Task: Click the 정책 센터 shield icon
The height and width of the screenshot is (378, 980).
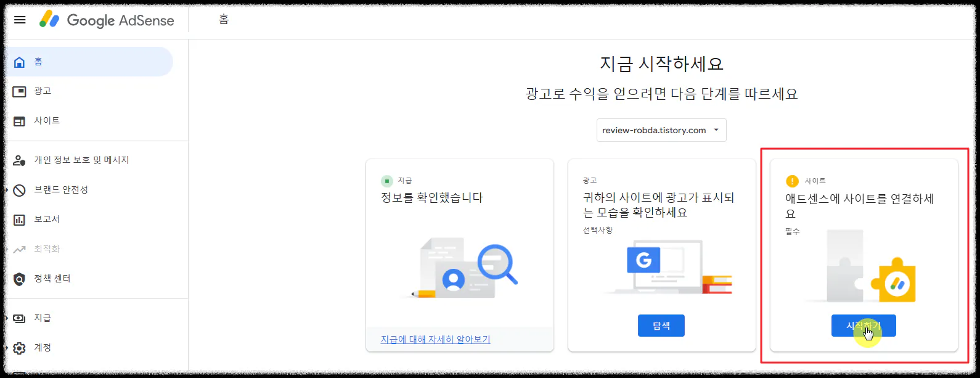Action: pos(20,279)
